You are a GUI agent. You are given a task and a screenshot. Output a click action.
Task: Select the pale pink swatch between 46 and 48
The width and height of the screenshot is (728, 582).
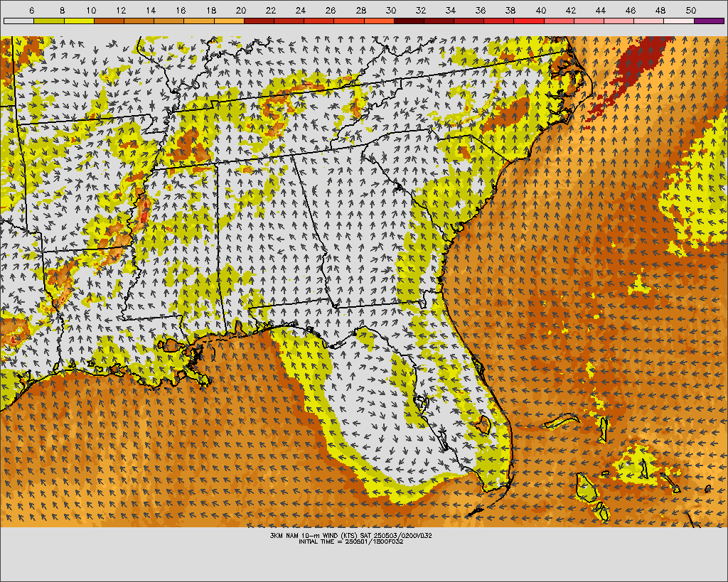tap(649, 21)
